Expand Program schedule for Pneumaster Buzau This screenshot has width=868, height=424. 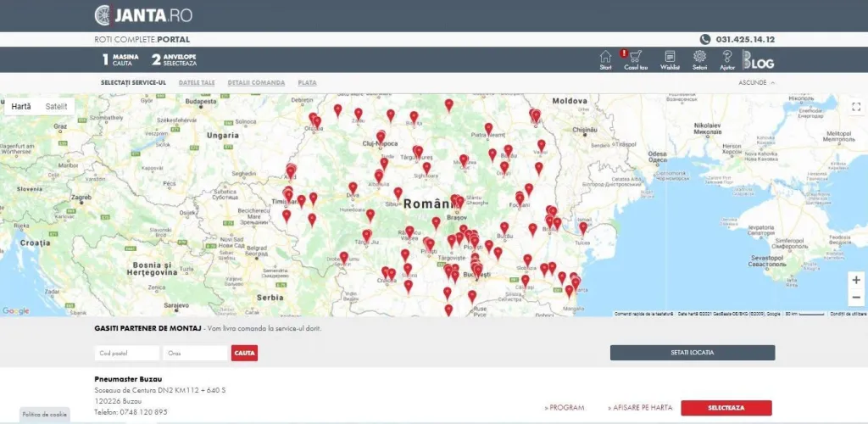click(x=565, y=408)
